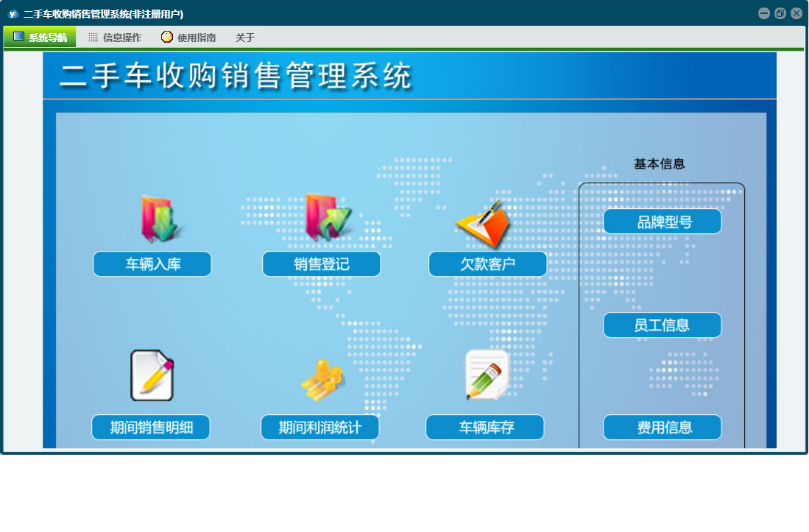
Task: Restore the application window size
Action: tap(780, 13)
